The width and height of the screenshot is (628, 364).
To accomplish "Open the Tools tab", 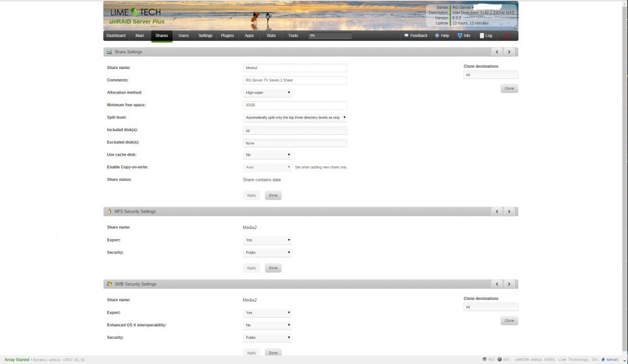I will click(x=293, y=36).
